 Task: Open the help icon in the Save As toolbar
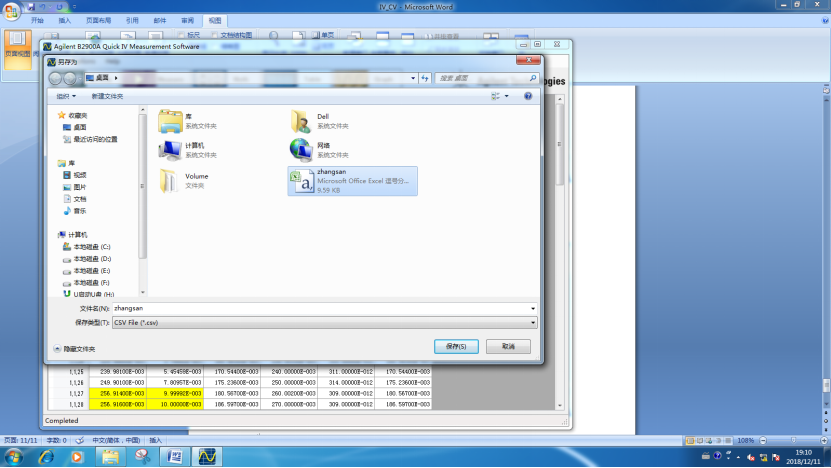528,96
